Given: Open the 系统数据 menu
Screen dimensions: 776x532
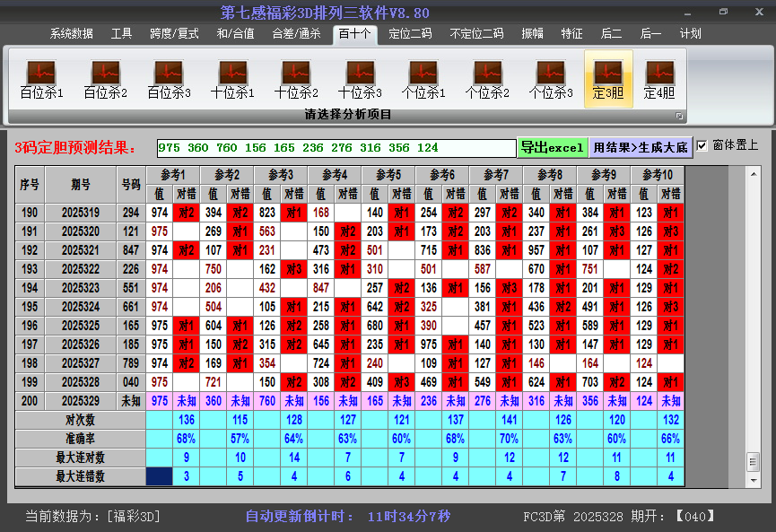Looking at the screenshot, I should click(x=71, y=33).
